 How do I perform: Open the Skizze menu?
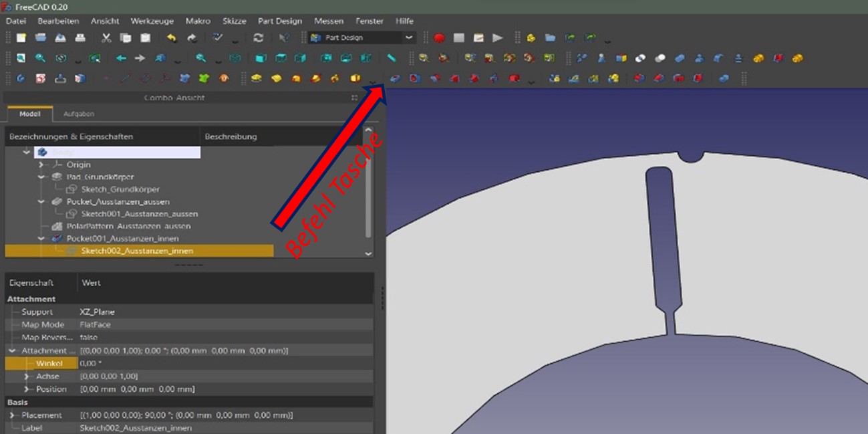tap(235, 21)
